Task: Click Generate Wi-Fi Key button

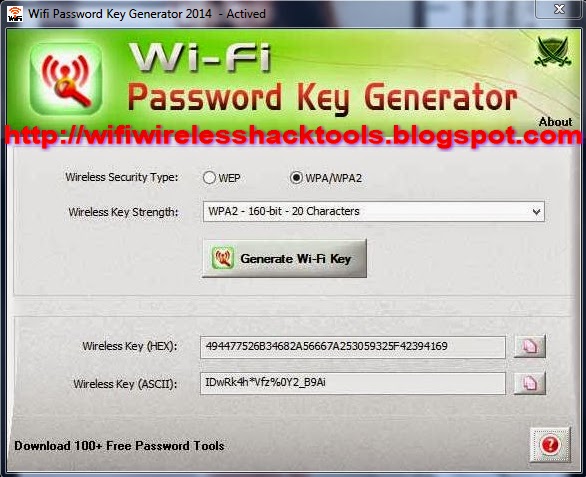Action: (284, 258)
